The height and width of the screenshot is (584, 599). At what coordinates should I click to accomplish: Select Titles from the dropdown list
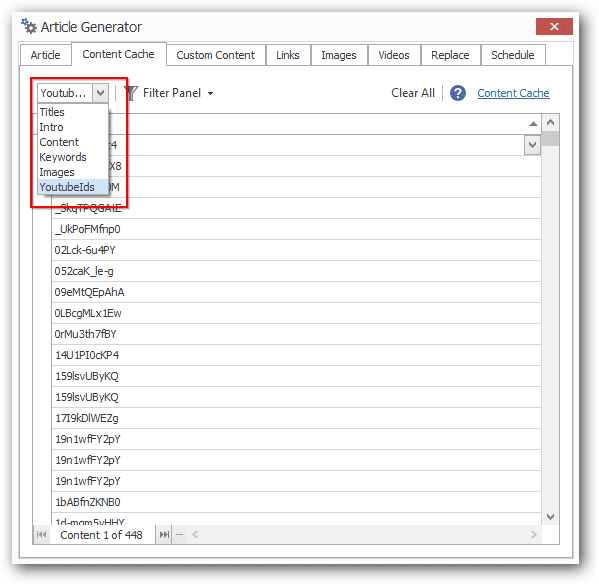click(x=52, y=112)
